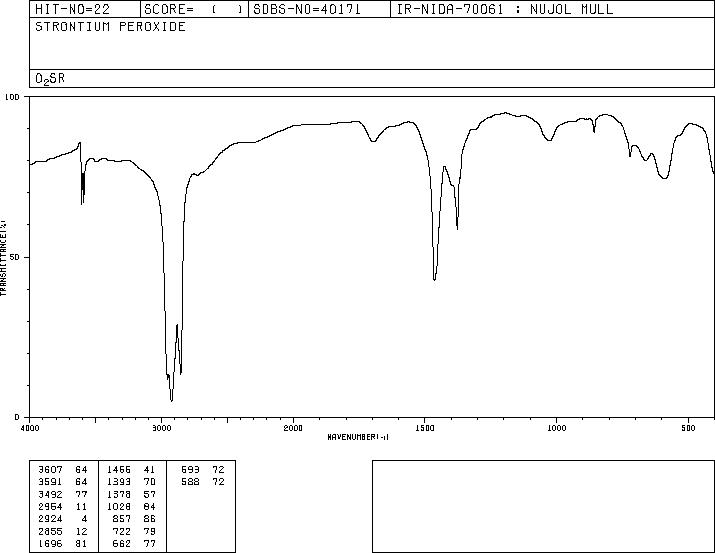Click the small sharp dip near 857
Screen dimensions: 715x553
pos(594,132)
